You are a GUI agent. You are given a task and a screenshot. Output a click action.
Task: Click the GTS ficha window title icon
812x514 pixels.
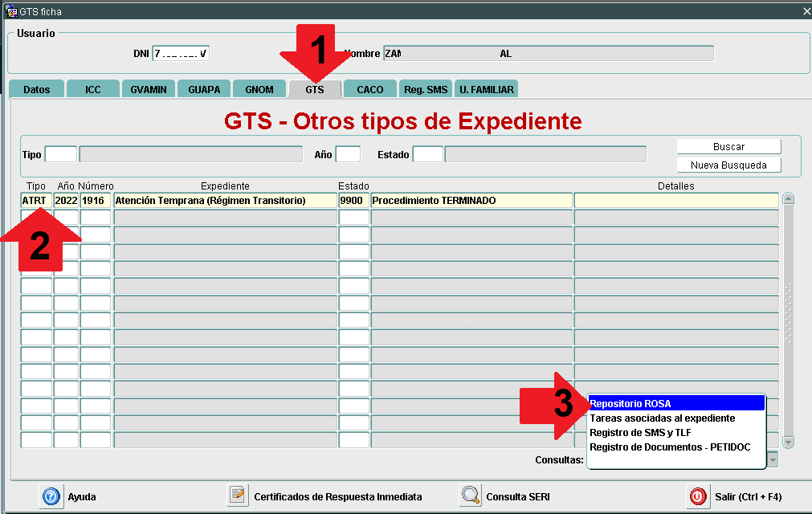11,11
